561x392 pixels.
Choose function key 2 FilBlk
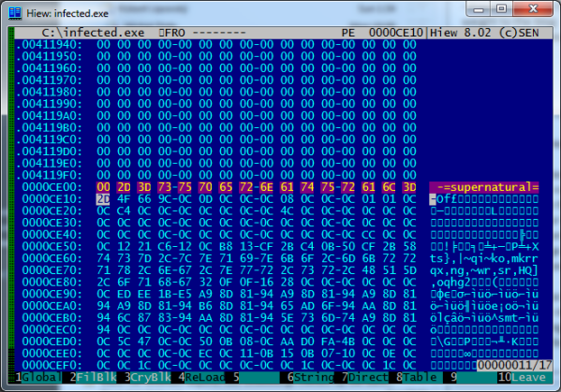93,377
